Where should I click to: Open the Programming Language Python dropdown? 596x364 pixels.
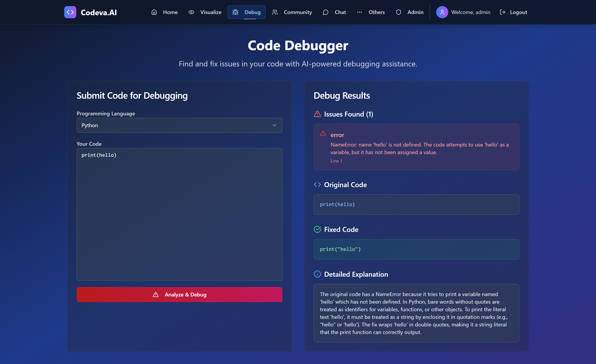(179, 125)
